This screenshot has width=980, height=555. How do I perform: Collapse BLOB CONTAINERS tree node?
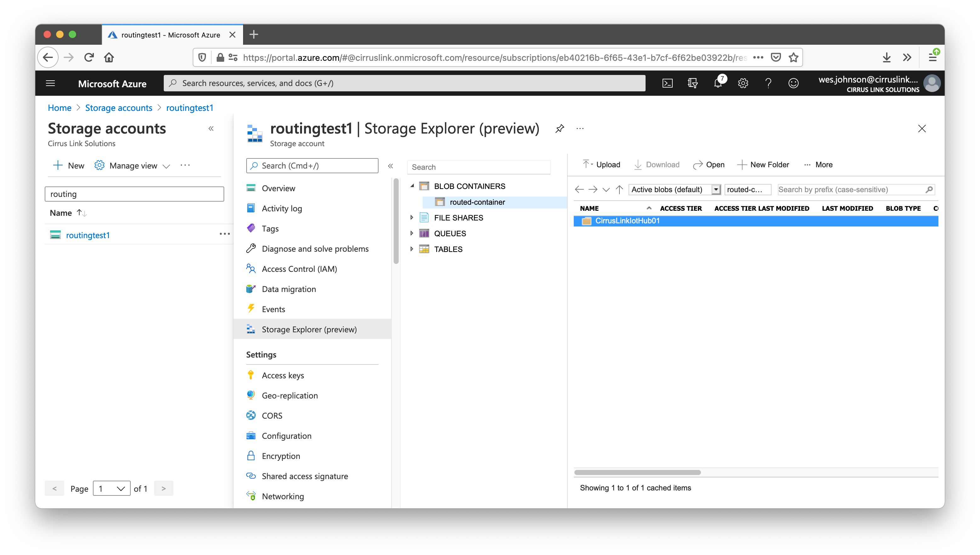click(412, 186)
